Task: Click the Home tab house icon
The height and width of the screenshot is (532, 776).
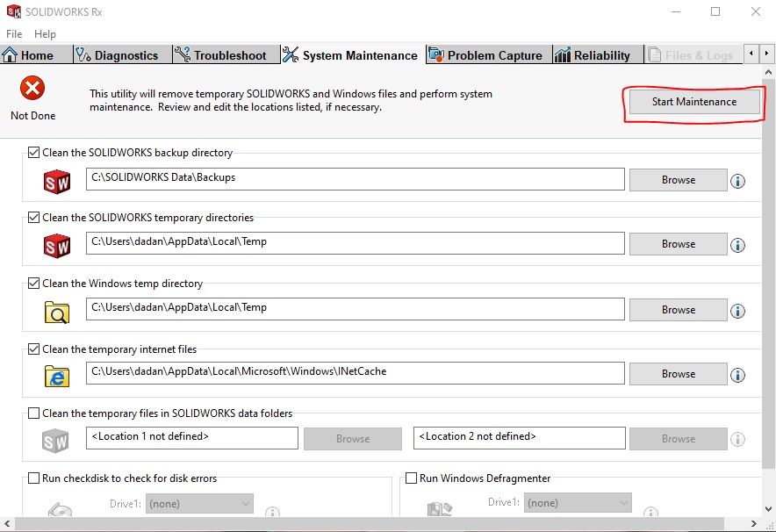Action: pyautogui.click(x=10, y=54)
